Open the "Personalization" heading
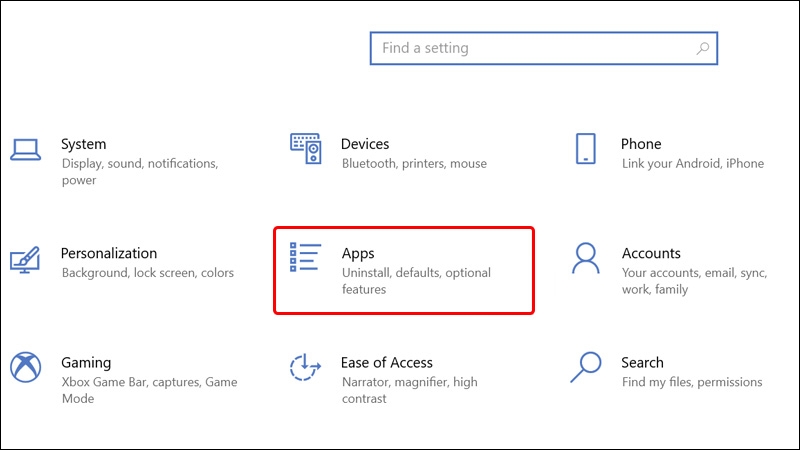The height and width of the screenshot is (450, 800). pyautogui.click(x=109, y=254)
